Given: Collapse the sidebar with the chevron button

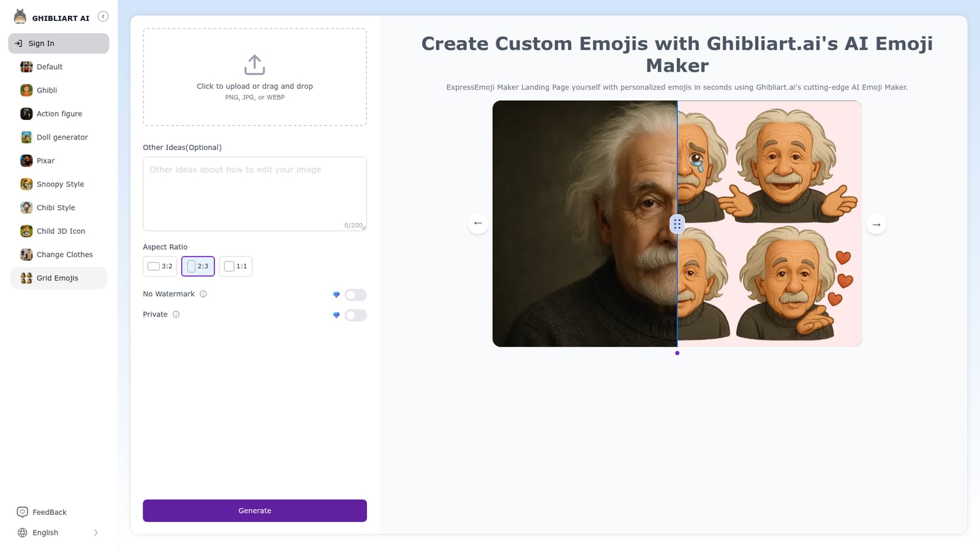Looking at the screenshot, I should (x=103, y=17).
